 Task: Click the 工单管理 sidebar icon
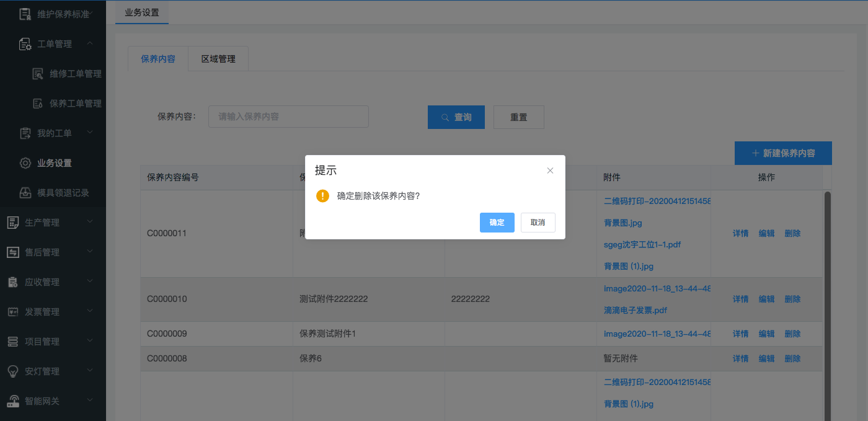click(25, 44)
